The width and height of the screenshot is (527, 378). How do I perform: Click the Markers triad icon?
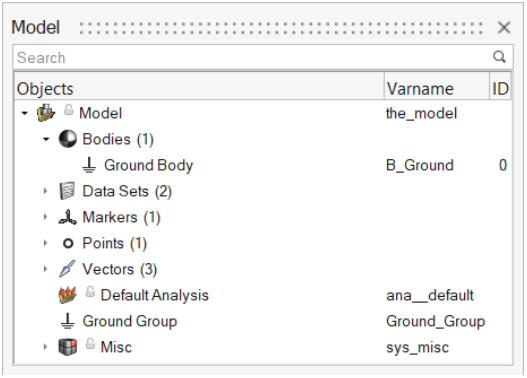click(x=68, y=217)
